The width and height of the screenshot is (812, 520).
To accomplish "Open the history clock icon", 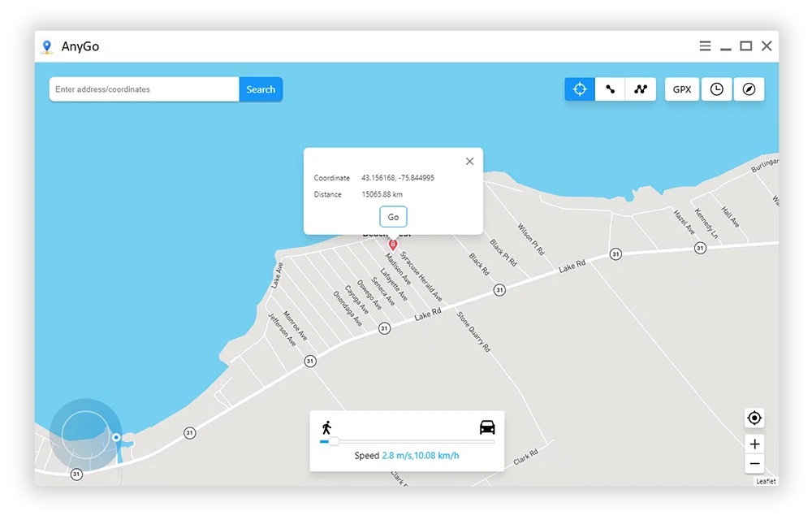I will [x=717, y=89].
